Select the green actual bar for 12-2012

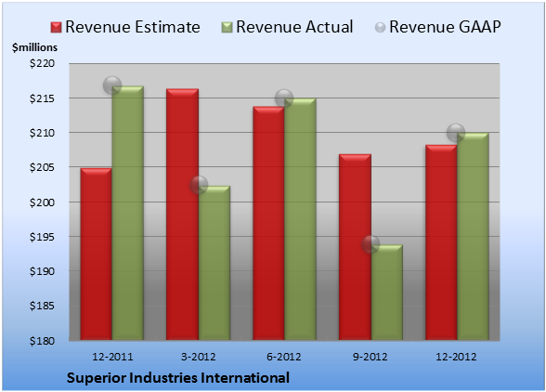pos(473,236)
